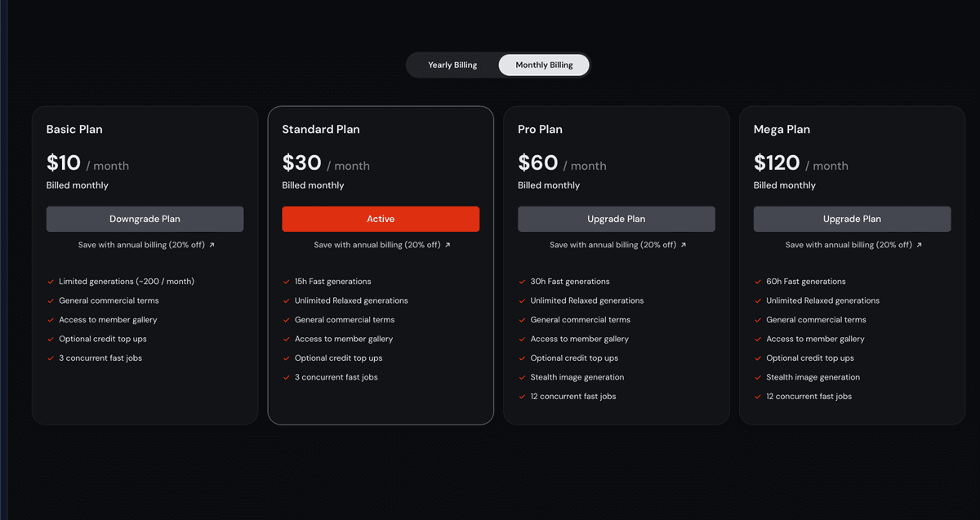The height and width of the screenshot is (520, 980).
Task: Click the Mega Plan $120 price
Action: tap(777, 163)
